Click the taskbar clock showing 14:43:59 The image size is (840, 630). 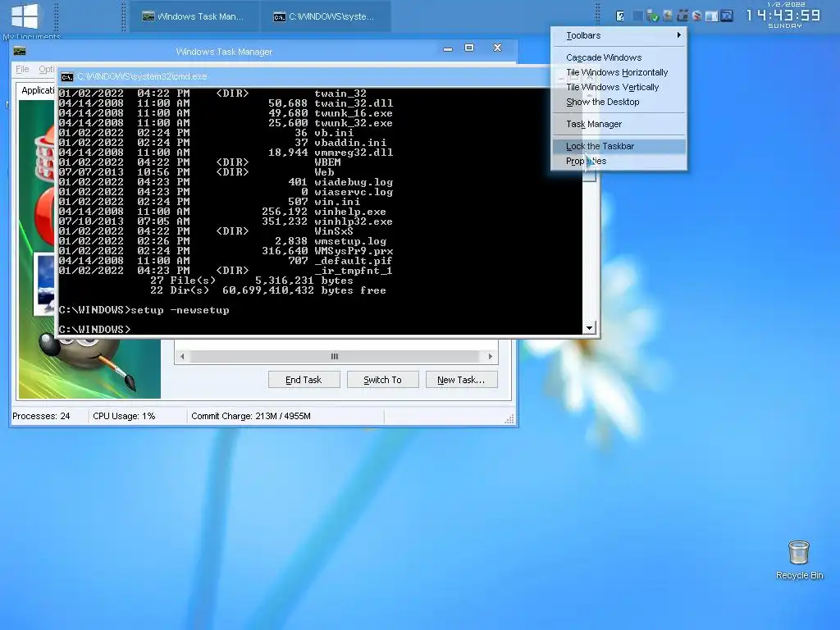(783, 15)
